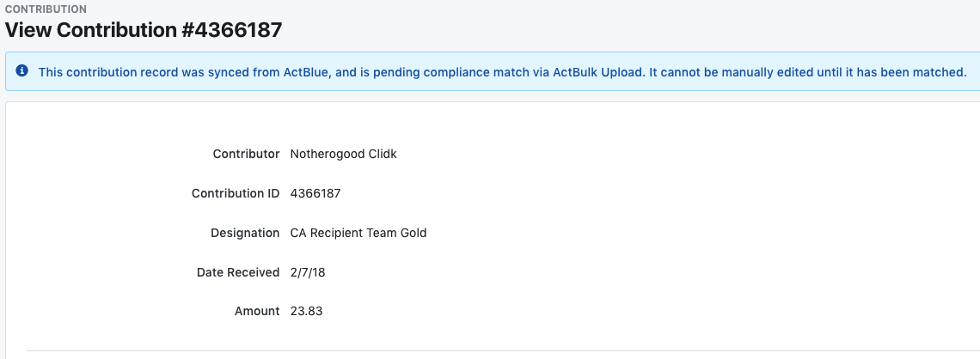Image resolution: width=980 pixels, height=359 pixels.
Task: Click designation CA Recipient Team Gold
Action: [358, 233]
